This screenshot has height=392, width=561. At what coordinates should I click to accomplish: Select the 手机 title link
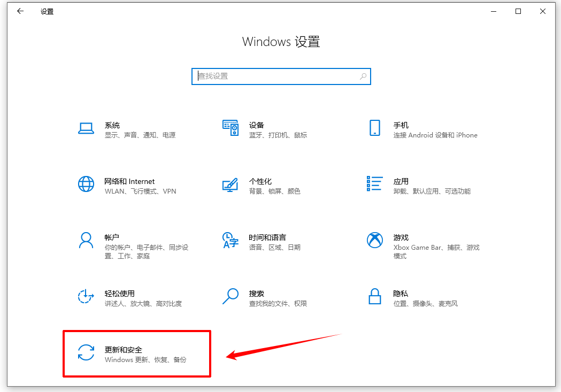tap(401, 125)
